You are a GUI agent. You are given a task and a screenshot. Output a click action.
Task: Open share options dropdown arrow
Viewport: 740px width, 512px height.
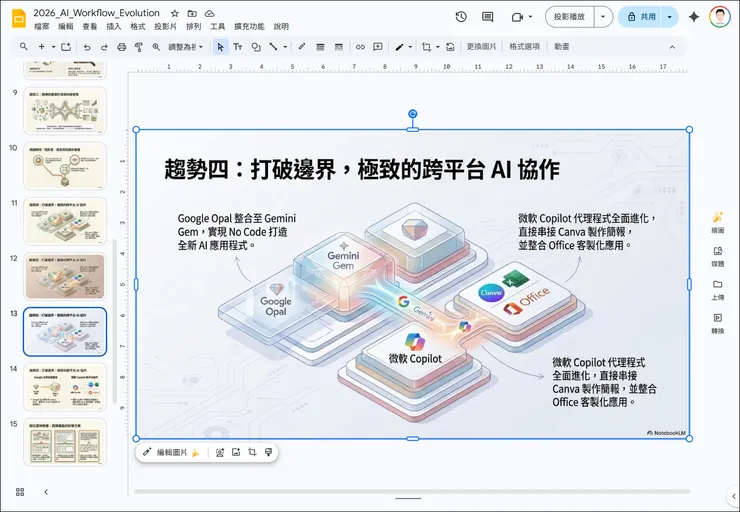point(670,17)
